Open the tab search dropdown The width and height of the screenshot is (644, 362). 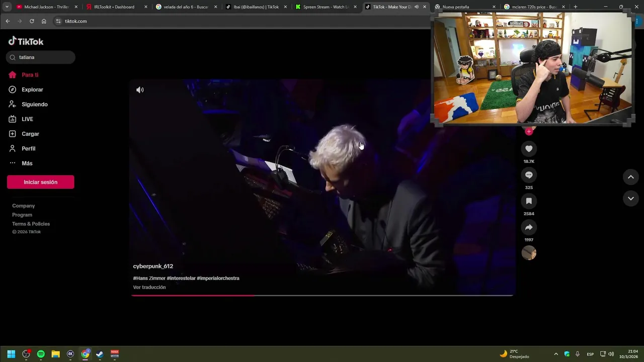(7, 7)
